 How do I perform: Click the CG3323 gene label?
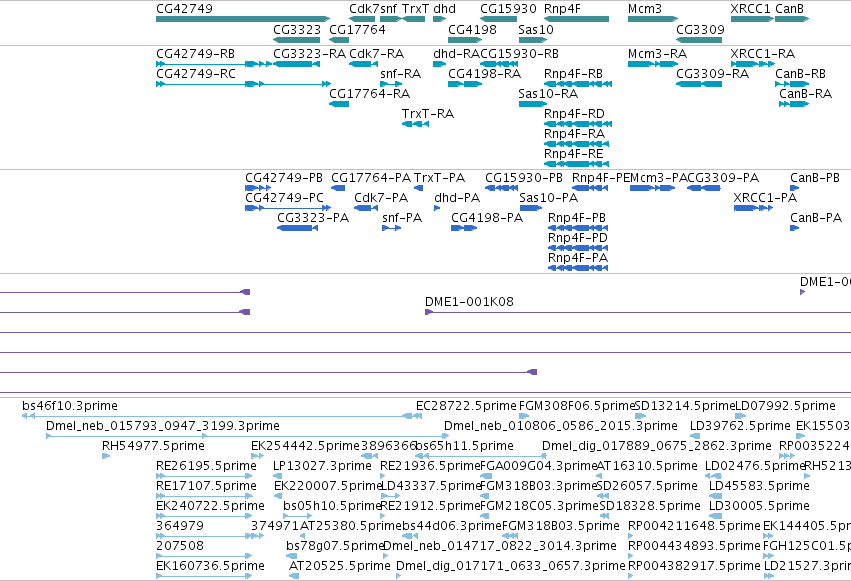(297, 30)
